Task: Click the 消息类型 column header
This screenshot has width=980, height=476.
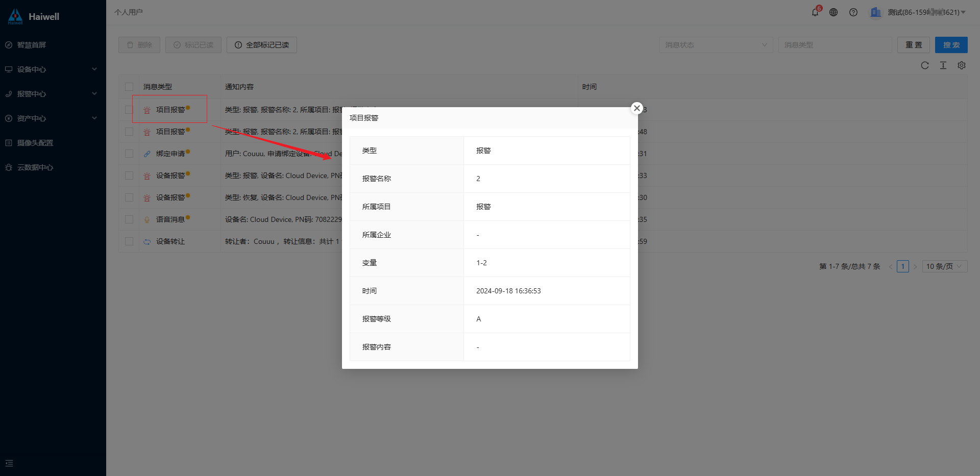Action: (x=158, y=87)
